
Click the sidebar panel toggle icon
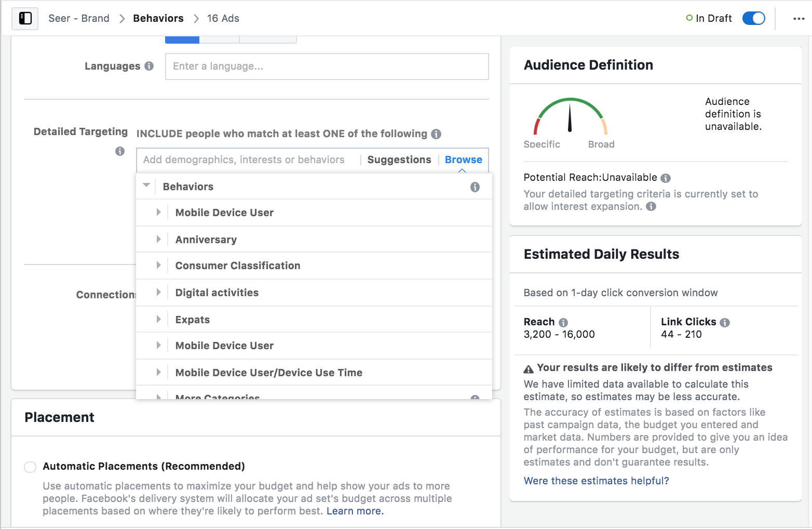click(25, 19)
